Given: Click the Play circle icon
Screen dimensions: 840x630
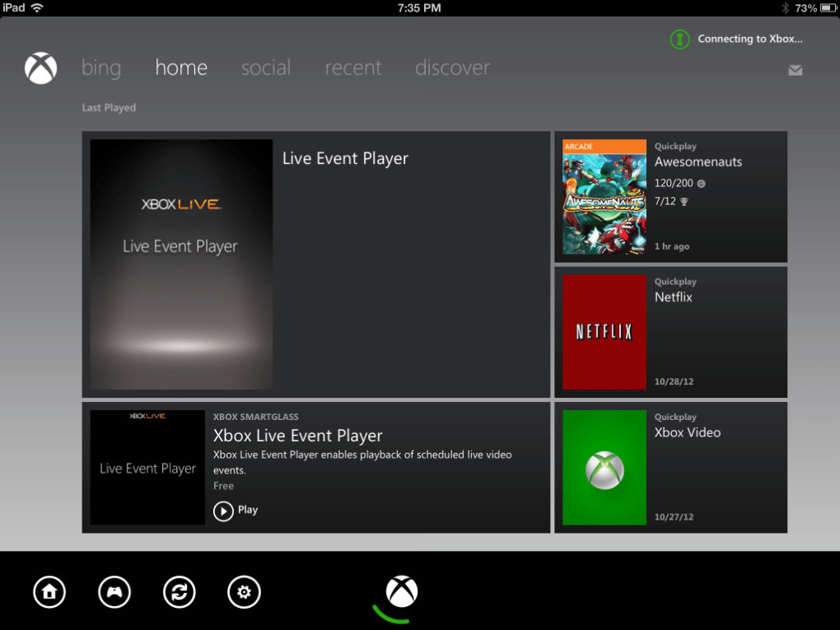Looking at the screenshot, I should (x=223, y=511).
